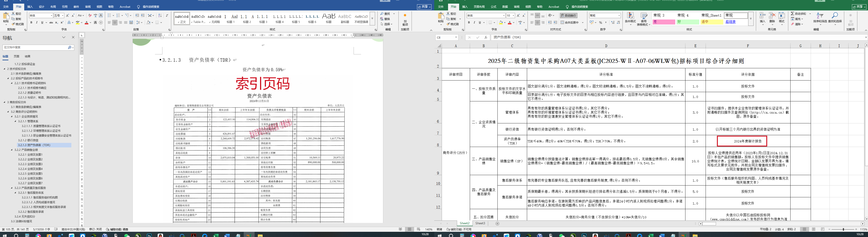Toggle Italic in Excel ribbon
The image size is (868, 237).
pos(474,23)
